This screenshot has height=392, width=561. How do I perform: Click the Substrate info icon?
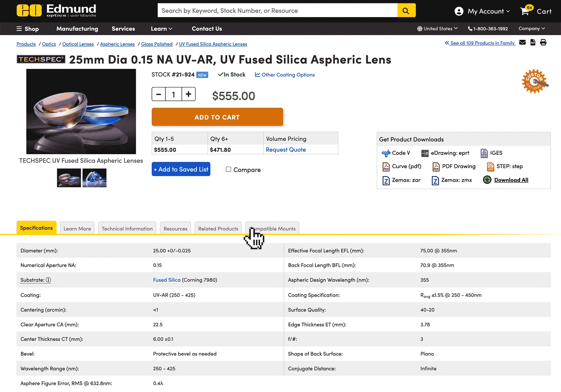pyautogui.click(x=49, y=280)
